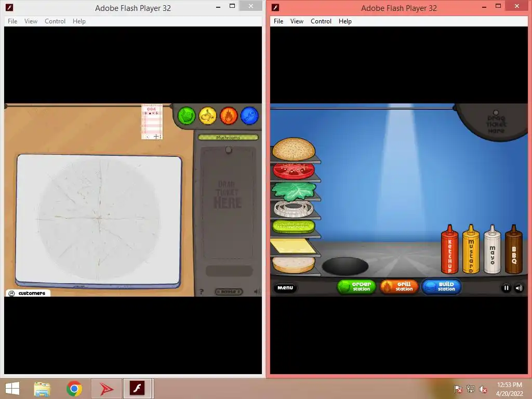Open View menu in left Flash Player window

point(31,21)
